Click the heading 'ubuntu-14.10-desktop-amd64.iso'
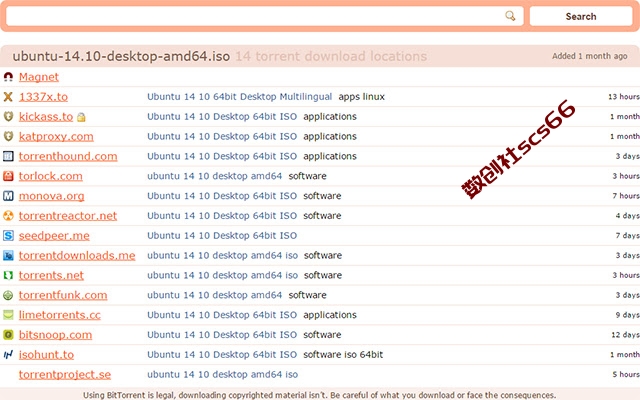This screenshot has height=400, width=640. coord(121,56)
